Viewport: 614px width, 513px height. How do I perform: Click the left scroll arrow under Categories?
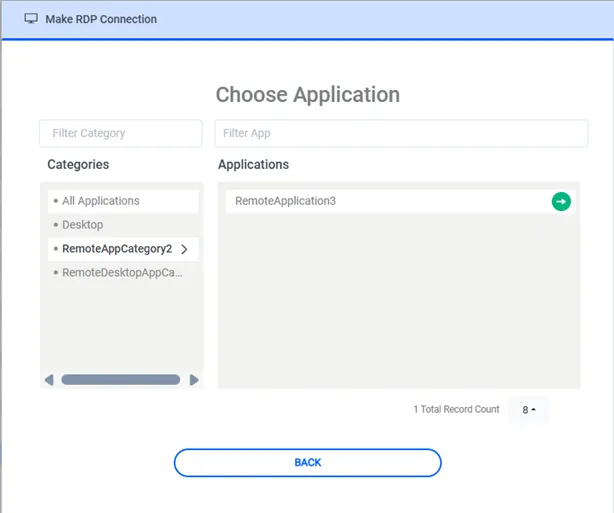pyautogui.click(x=49, y=380)
